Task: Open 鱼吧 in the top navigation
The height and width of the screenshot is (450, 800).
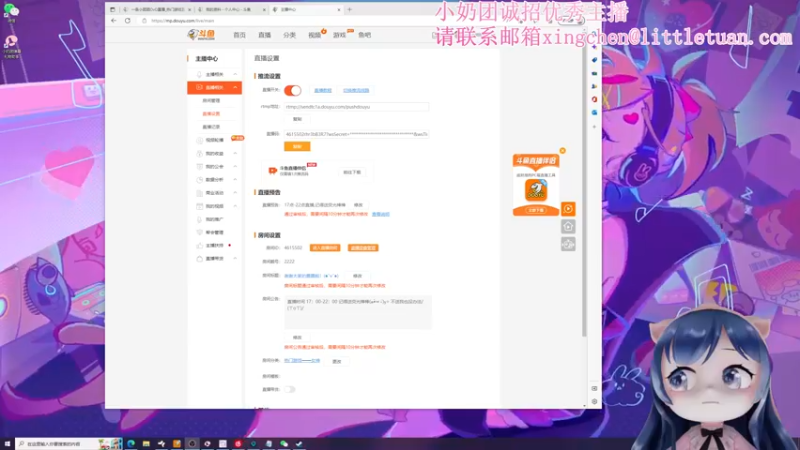Action: pos(364,35)
